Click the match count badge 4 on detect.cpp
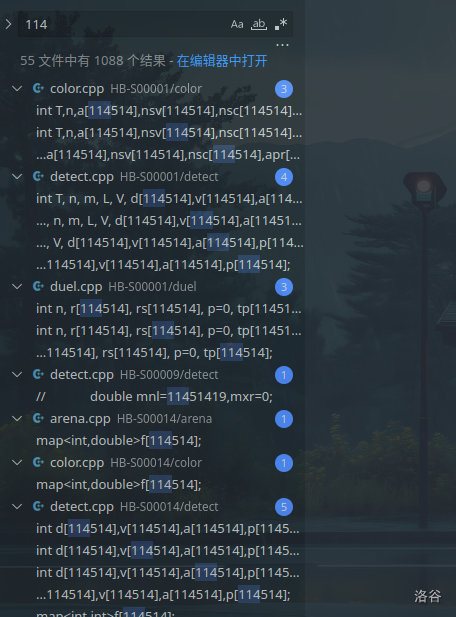 coord(284,177)
